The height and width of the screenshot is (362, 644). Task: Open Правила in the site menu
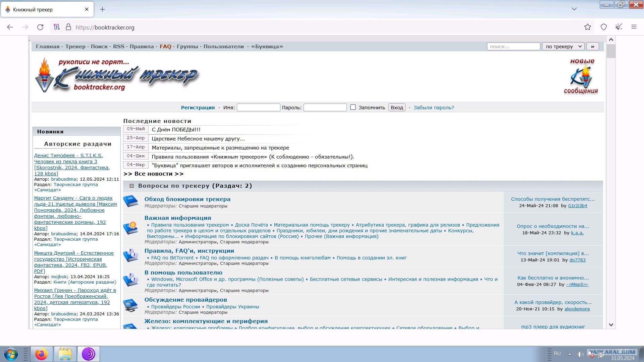point(142,47)
